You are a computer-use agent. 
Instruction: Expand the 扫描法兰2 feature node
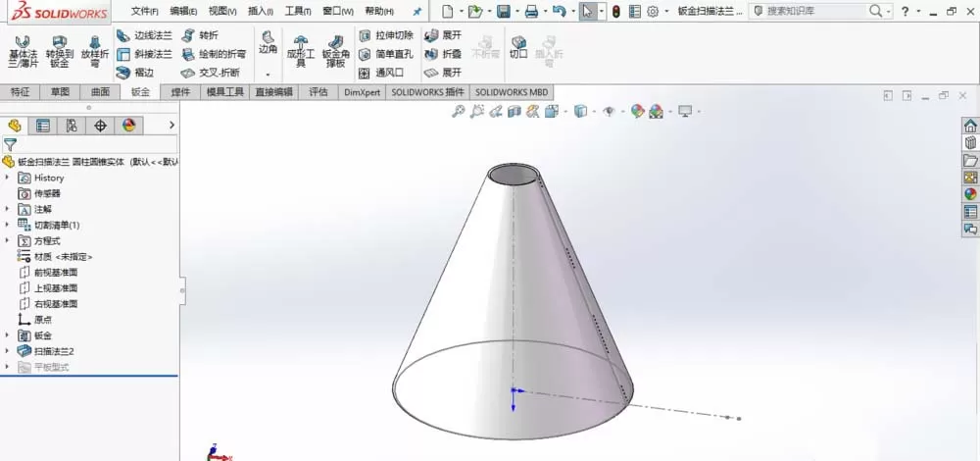click(x=8, y=351)
